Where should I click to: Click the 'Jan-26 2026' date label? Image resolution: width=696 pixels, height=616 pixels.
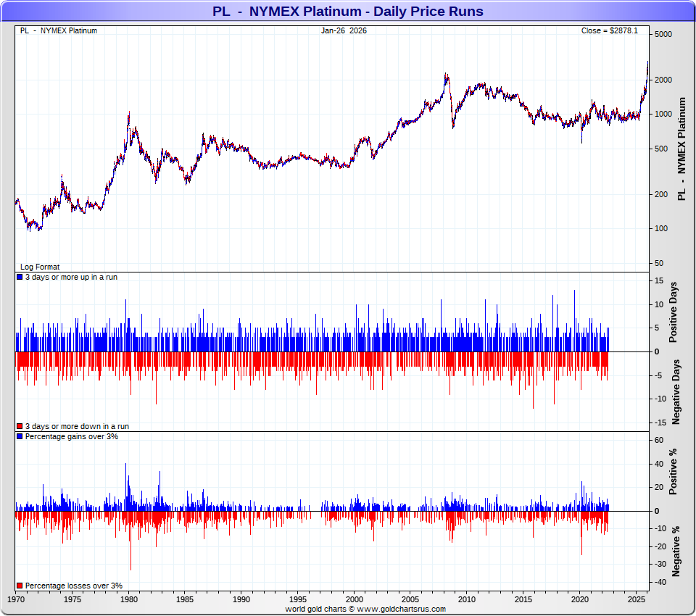(x=344, y=30)
